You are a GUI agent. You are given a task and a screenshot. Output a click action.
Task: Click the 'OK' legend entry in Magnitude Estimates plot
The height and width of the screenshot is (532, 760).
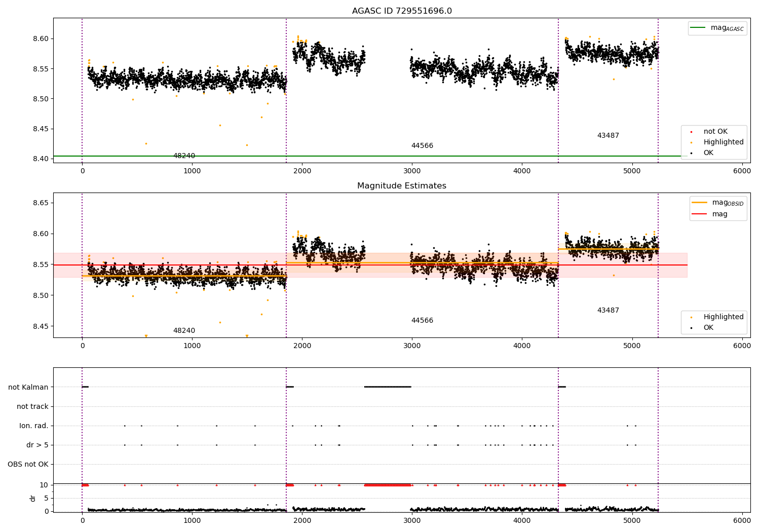tap(708, 328)
